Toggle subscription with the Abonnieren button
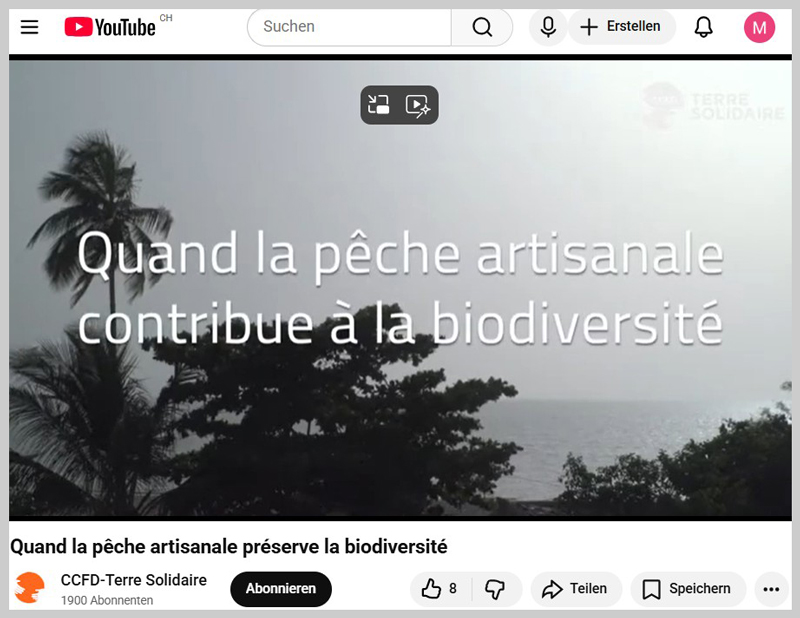The height and width of the screenshot is (618, 800). [x=281, y=589]
